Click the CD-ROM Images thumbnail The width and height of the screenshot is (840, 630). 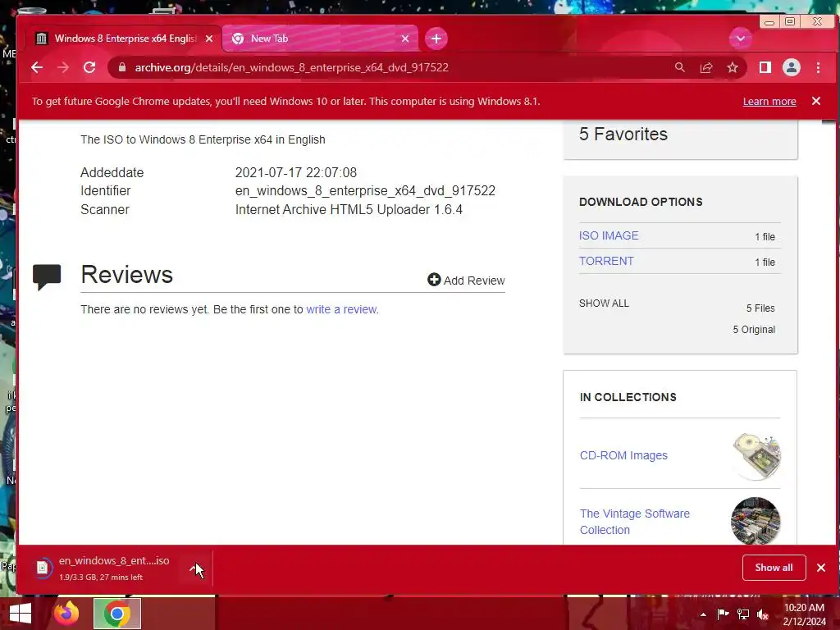(756, 456)
